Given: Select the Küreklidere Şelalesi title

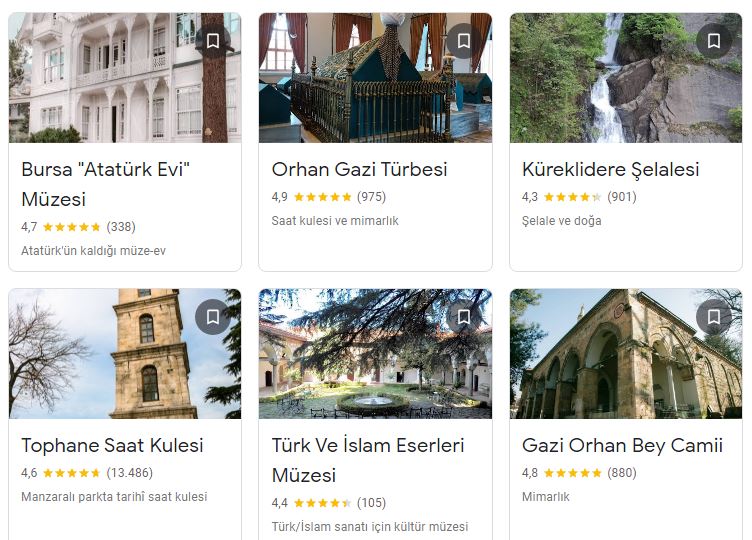Looking at the screenshot, I should [611, 169].
